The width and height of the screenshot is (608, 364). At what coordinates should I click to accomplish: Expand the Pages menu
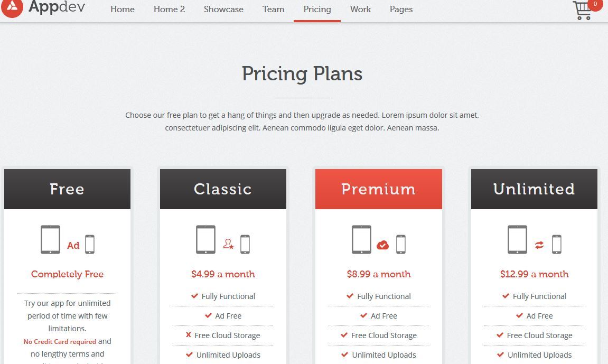click(x=401, y=10)
